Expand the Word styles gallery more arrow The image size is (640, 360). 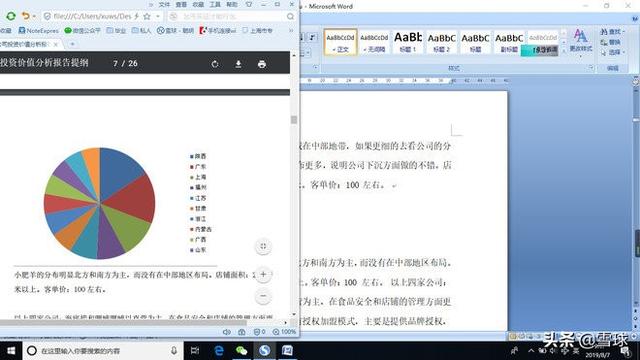point(564,51)
